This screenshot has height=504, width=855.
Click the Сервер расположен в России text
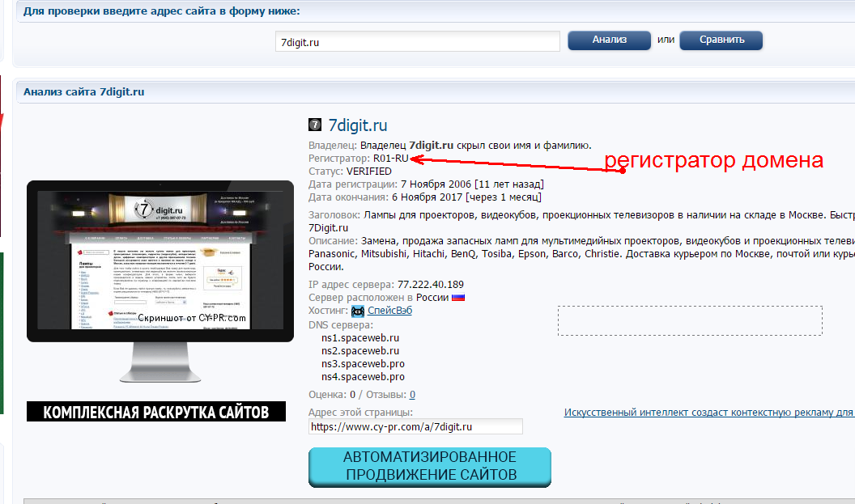tap(378, 298)
